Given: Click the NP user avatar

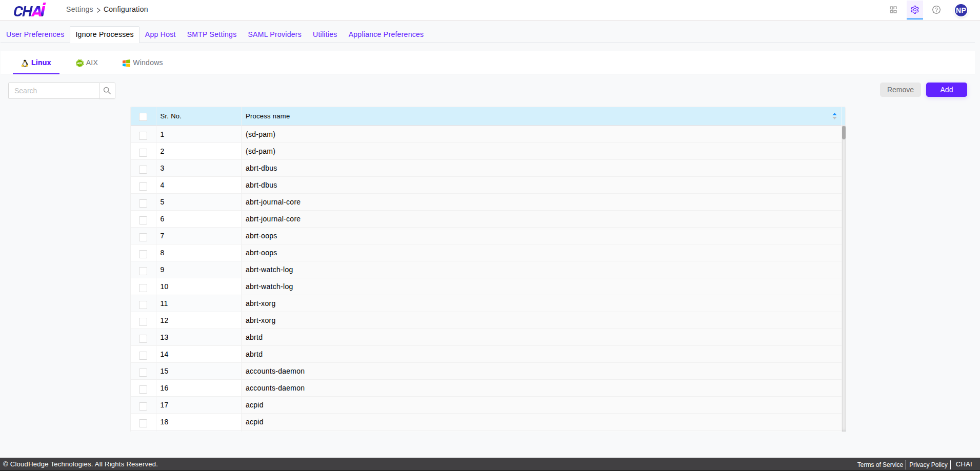Looking at the screenshot, I should (x=962, y=10).
